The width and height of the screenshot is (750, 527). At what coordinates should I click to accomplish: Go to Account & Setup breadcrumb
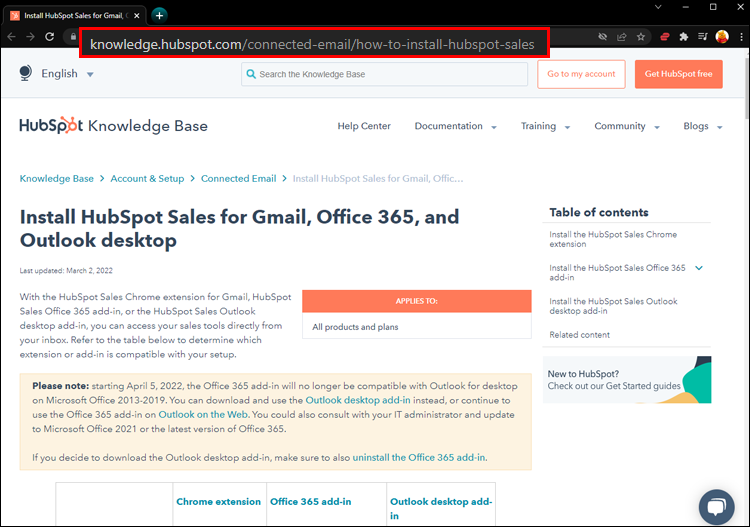[147, 178]
